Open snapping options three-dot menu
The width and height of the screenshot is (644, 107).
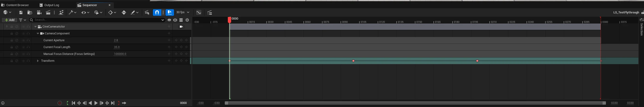[163, 12]
